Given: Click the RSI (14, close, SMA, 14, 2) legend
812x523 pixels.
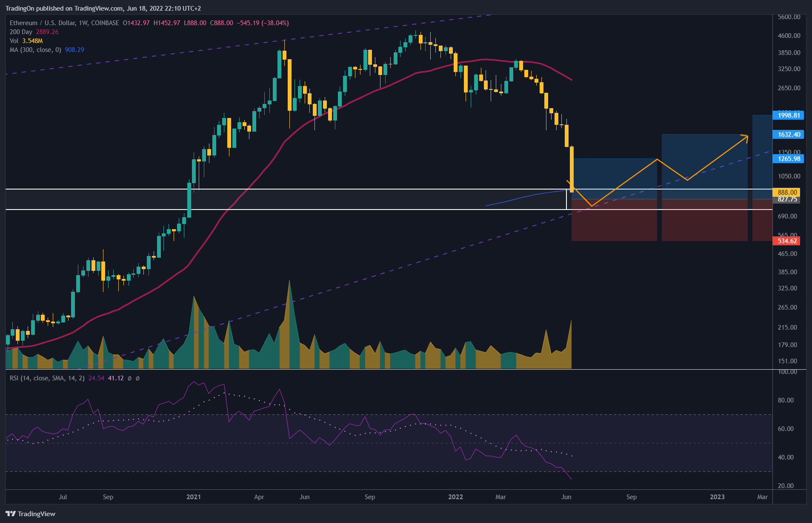Looking at the screenshot, I should click(47, 378).
